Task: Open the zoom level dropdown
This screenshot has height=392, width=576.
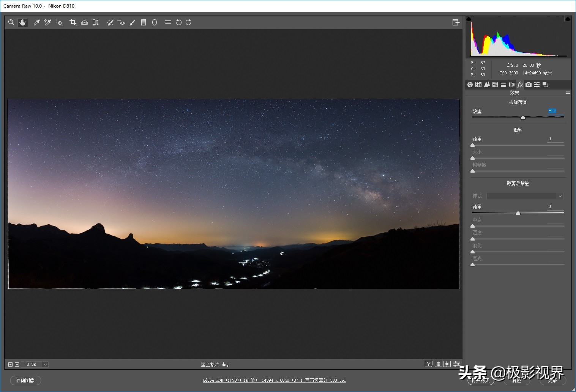Action: [x=45, y=364]
